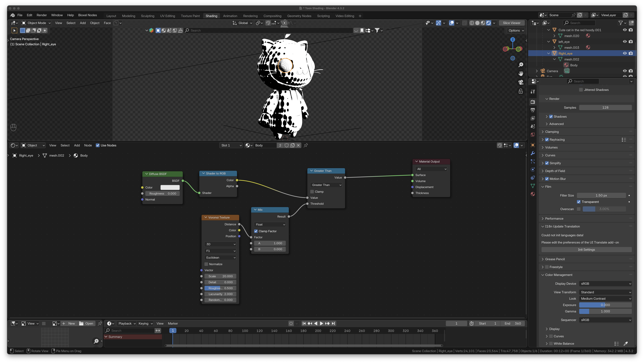Toggle Clamp checkbox in Greater Than node
644x363 pixels.
[x=312, y=192]
